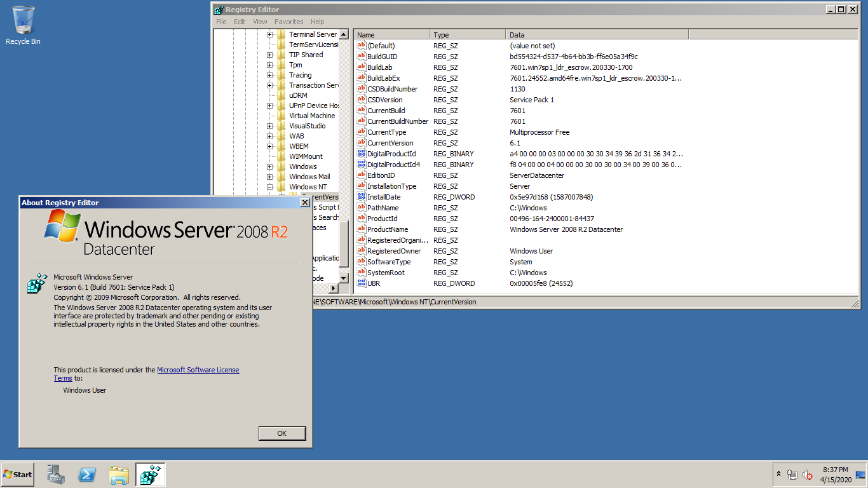
Task: Click the InstallationType value icon
Action: (362, 186)
